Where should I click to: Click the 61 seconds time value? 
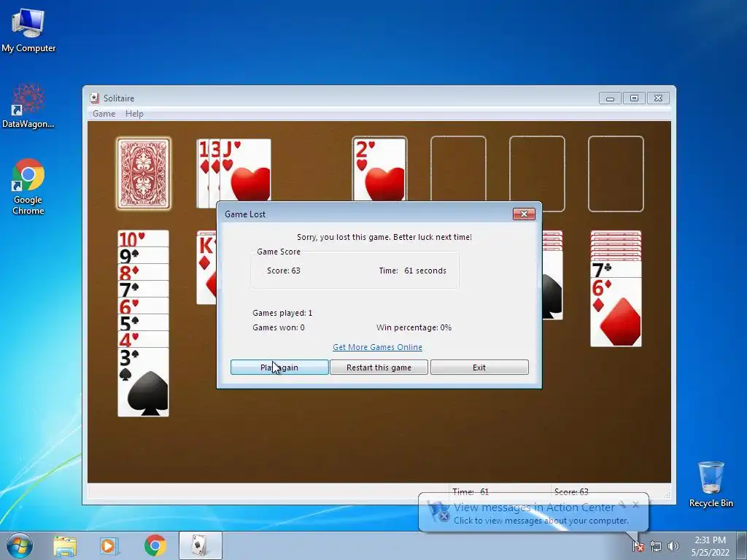click(x=425, y=271)
